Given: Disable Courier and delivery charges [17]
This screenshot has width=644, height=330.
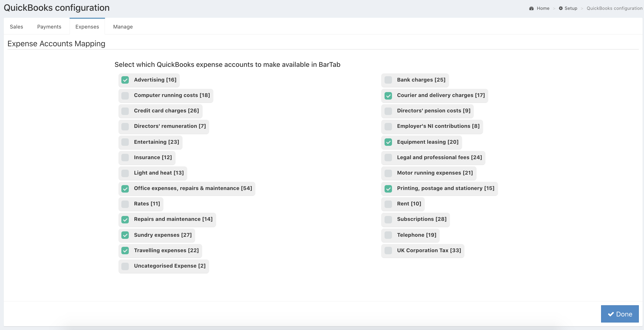Looking at the screenshot, I should (388, 95).
